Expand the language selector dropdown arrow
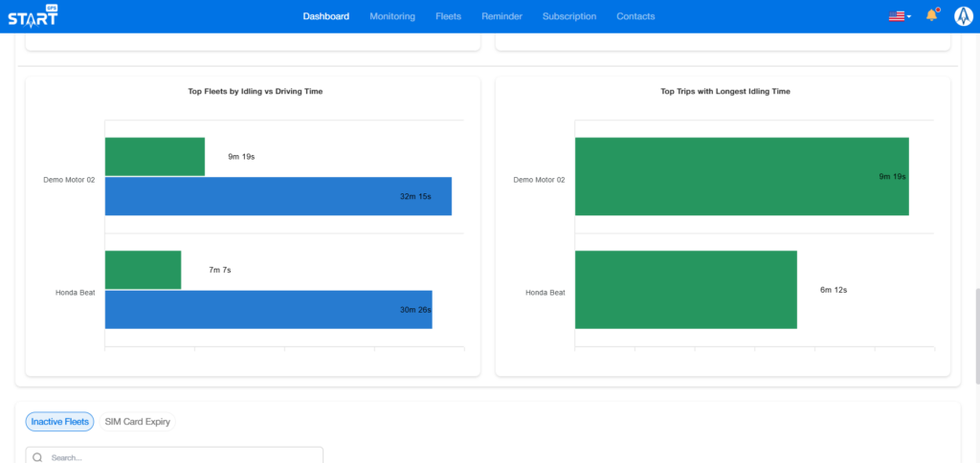 (909, 16)
